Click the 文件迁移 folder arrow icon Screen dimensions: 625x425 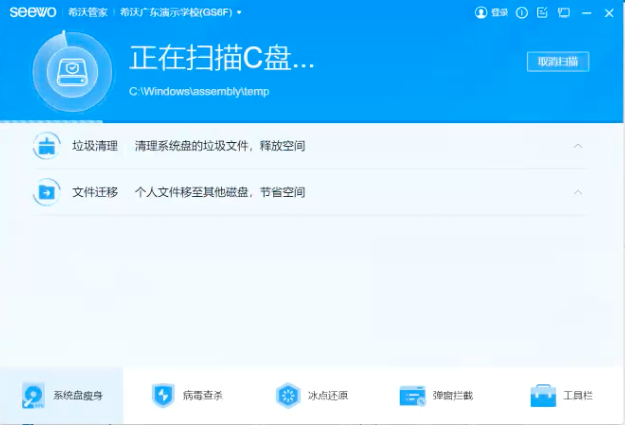click(46, 192)
